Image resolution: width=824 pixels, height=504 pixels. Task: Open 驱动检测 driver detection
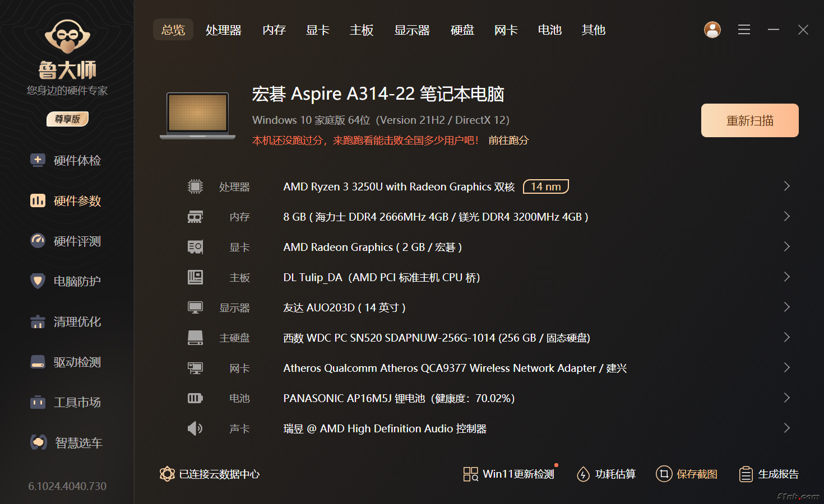(66, 362)
